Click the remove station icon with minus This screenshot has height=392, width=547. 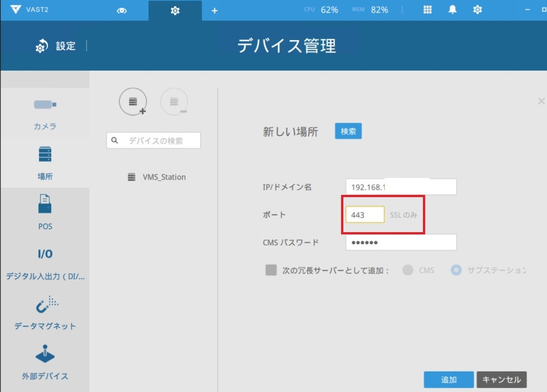[x=174, y=102]
